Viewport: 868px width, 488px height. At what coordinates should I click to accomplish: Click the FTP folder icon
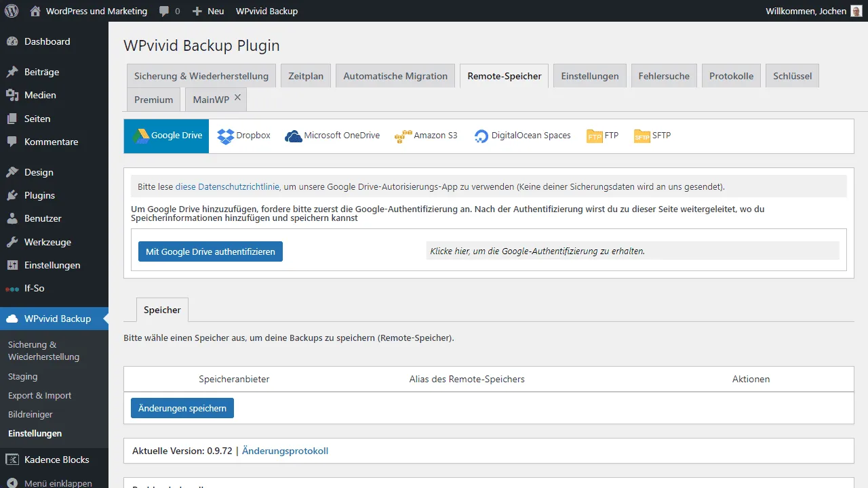coord(594,136)
